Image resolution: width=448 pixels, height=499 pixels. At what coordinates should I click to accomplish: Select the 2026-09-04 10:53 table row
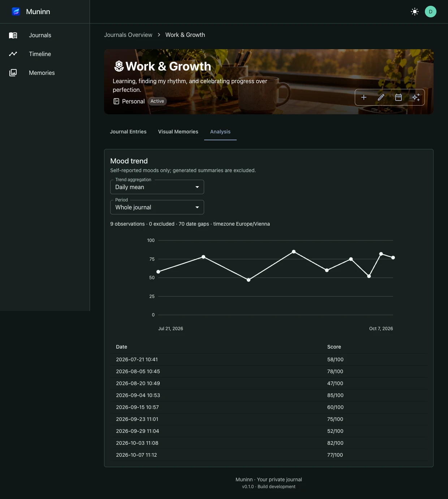click(x=269, y=395)
